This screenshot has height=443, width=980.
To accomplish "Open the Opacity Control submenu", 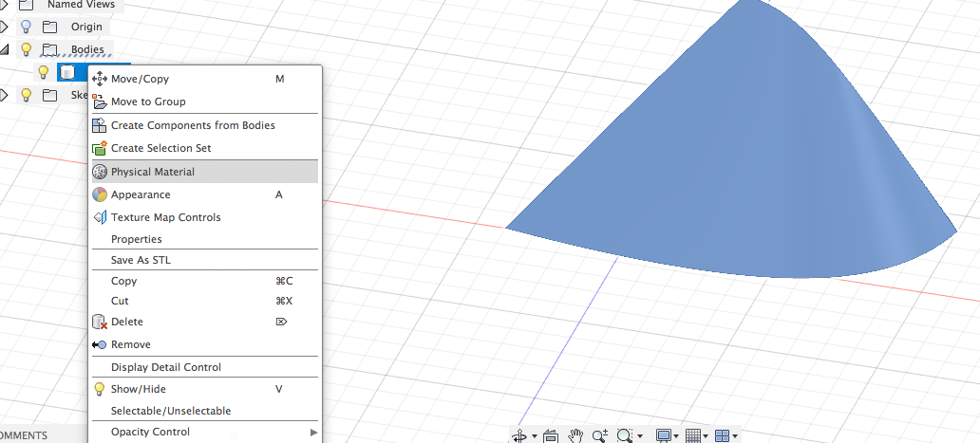I will click(205, 432).
